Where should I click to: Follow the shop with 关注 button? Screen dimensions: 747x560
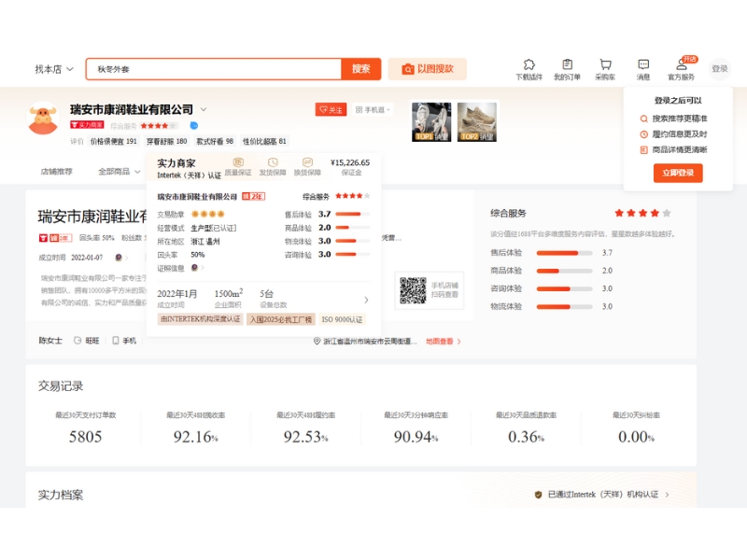coord(331,109)
